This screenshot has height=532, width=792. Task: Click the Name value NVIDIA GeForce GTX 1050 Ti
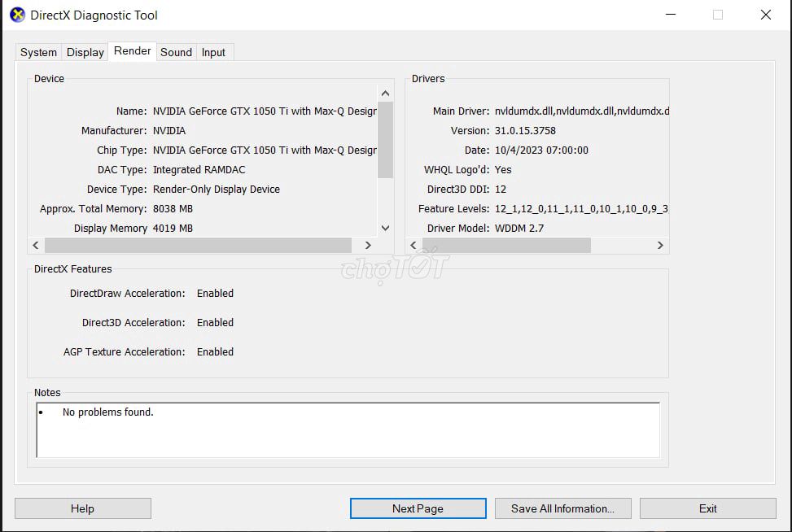tap(265, 111)
